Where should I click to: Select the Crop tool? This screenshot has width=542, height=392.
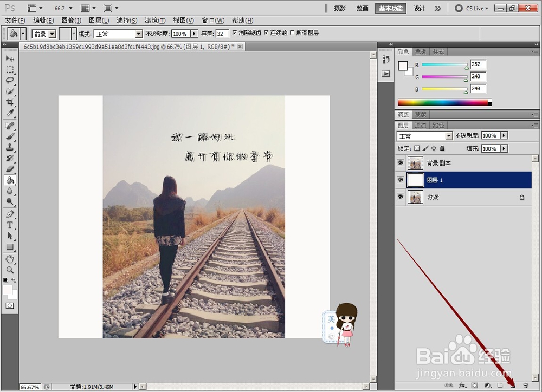click(10, 102)
